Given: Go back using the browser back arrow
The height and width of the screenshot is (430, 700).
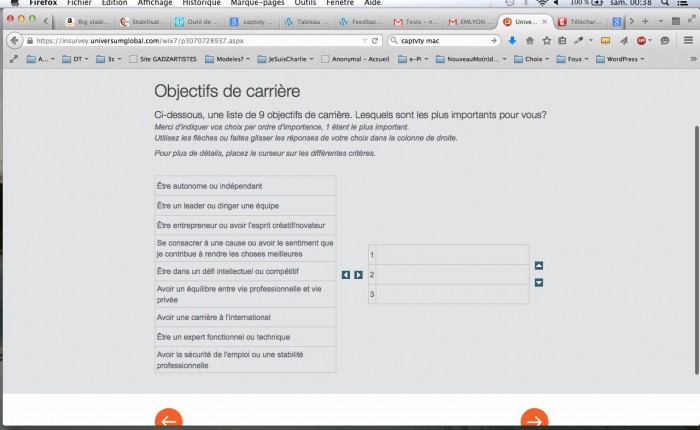Looking at the screenshot, I should click(14, 41).
